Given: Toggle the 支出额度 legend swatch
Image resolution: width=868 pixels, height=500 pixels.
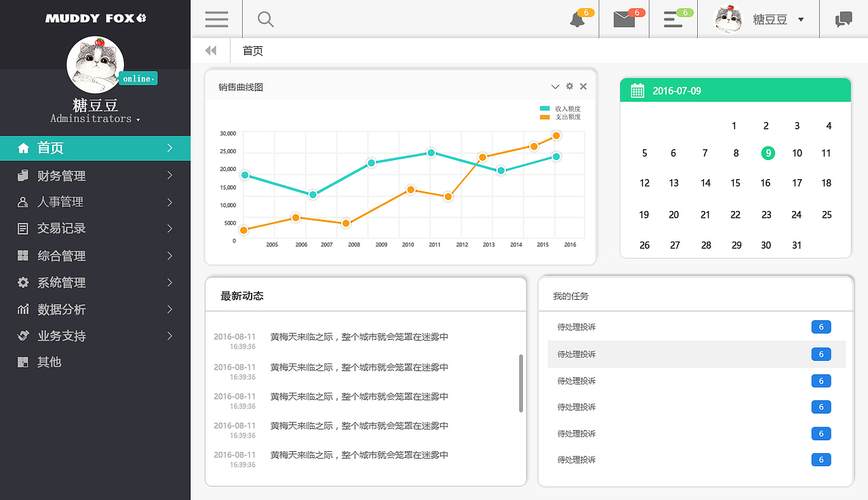Looking at the screenshot, I should [545, 117].
